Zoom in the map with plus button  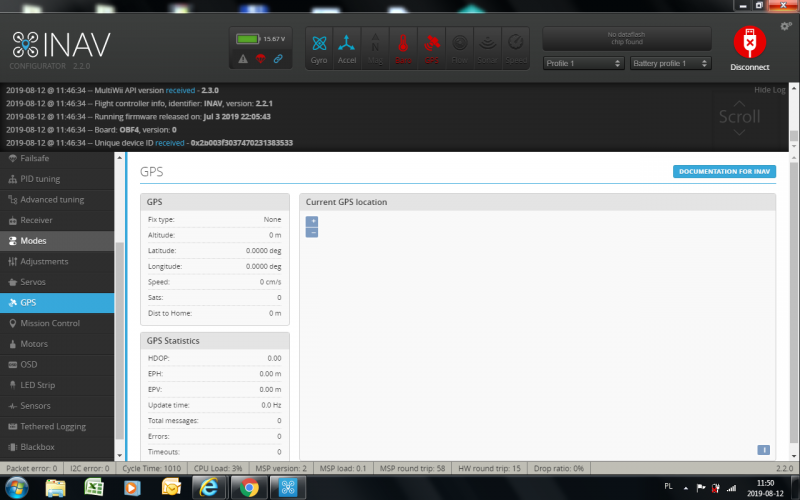(312, 221)
